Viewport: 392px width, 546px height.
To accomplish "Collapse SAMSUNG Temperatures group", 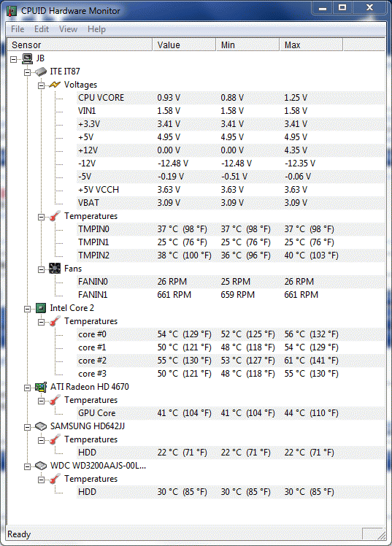I will (41, 440).
